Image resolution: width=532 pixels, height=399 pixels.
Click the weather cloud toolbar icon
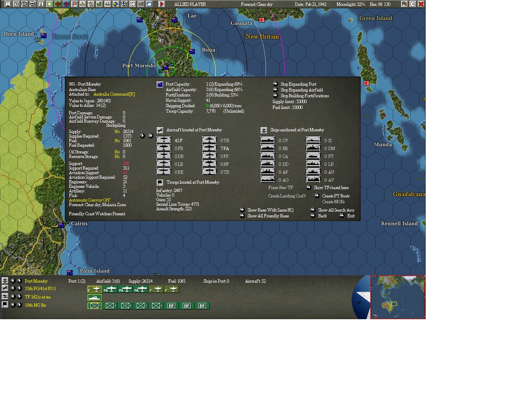pos(149,4)
